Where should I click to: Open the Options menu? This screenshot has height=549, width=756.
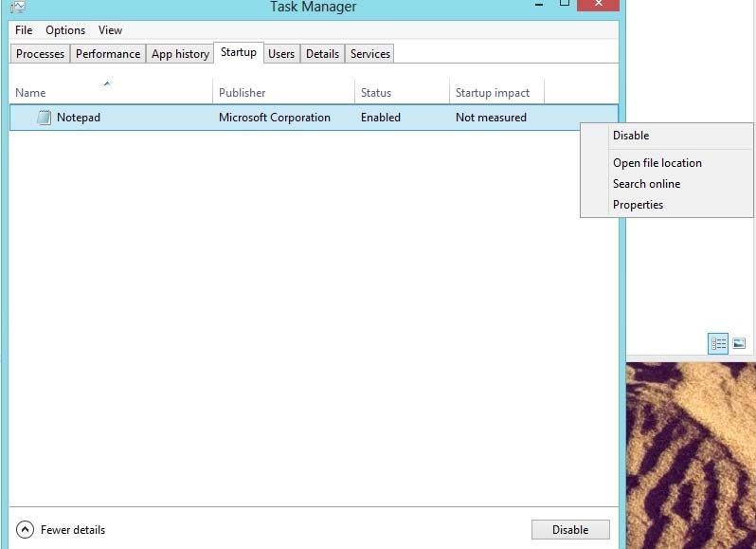click(65, 30)
